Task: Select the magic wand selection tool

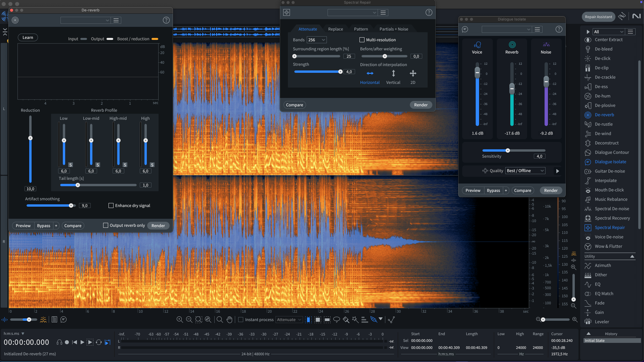Action: click(355, 320)
